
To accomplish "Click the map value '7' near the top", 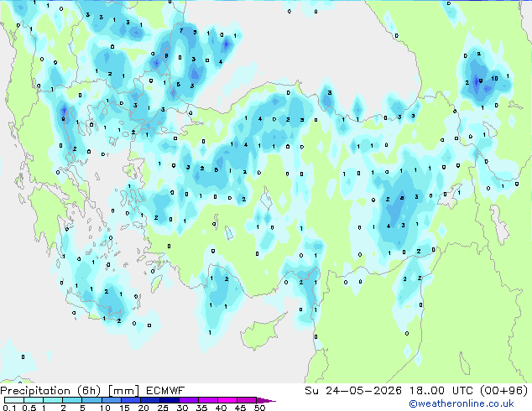I will [181, 30].
